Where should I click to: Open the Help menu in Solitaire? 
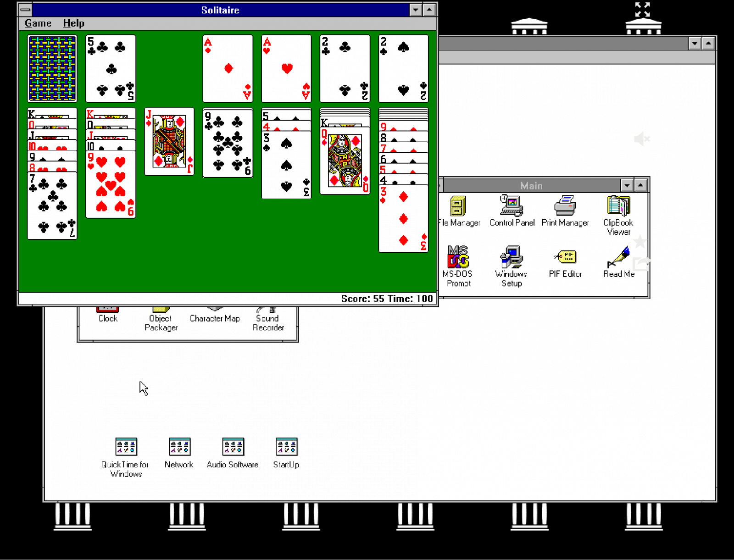[x=74, y=23]
